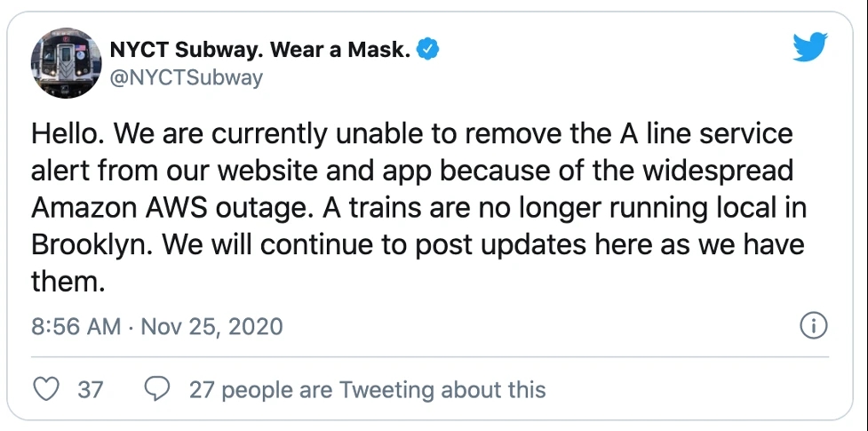Visit the @NYCTSubway handle link

[186, 78]
